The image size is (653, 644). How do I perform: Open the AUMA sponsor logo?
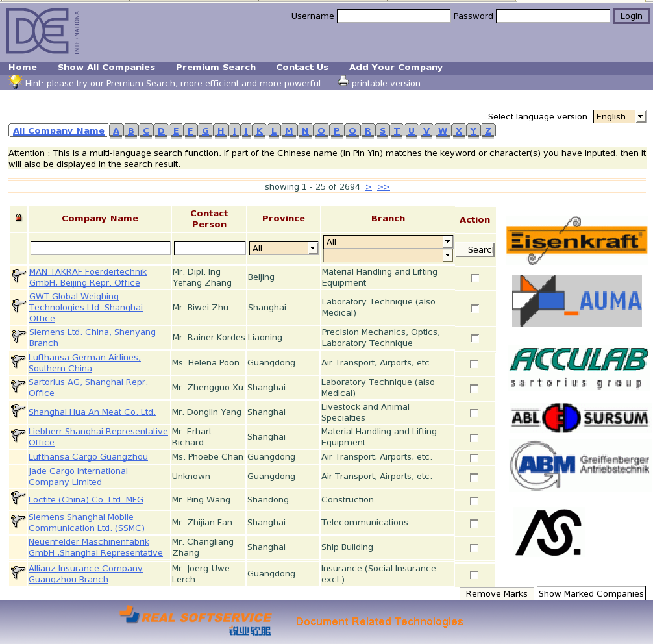[576, 300]
